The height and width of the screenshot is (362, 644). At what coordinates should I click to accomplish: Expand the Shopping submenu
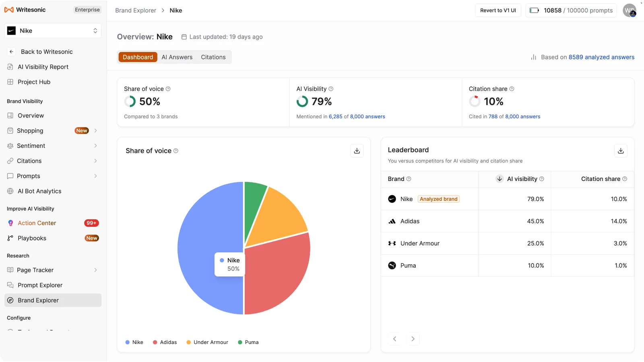tap(95, 131)
